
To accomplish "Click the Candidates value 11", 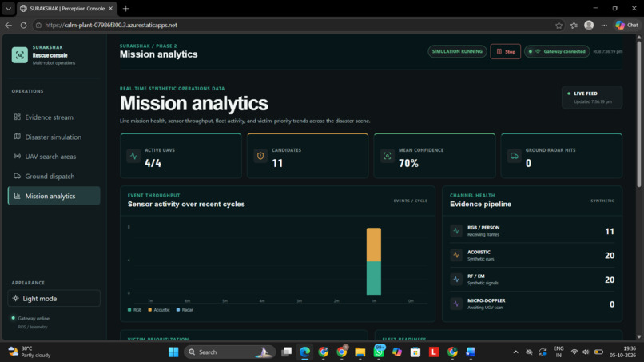I will 277,163.
